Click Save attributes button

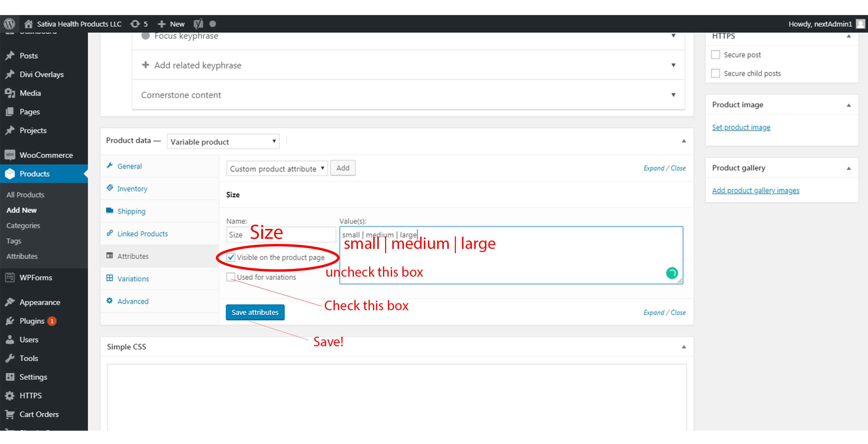(x=255, y=312)
